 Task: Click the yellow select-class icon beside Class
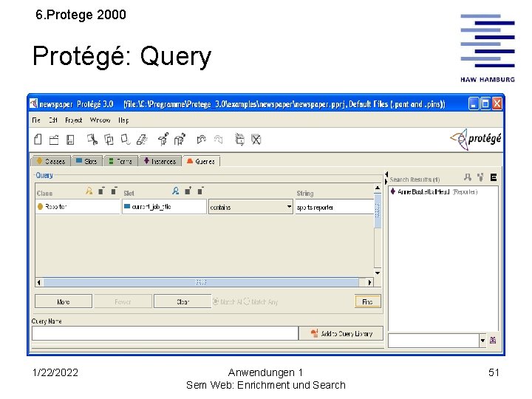89,191
